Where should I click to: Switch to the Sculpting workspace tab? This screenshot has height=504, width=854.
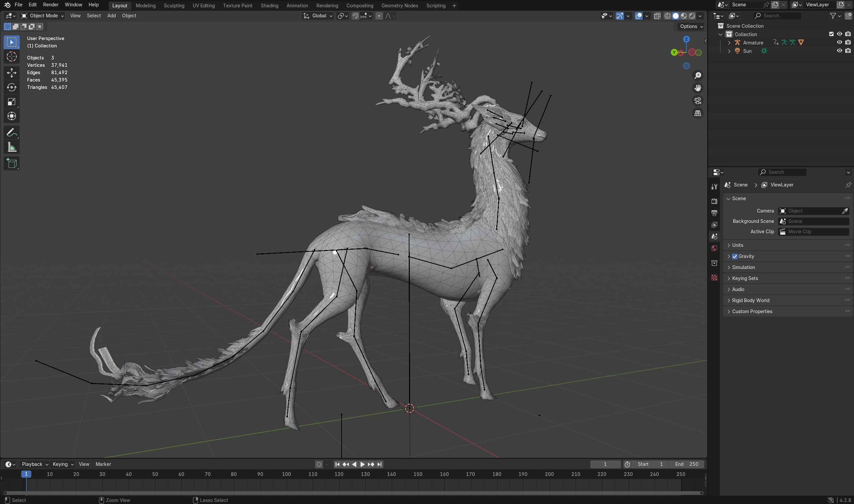[174, 5]
